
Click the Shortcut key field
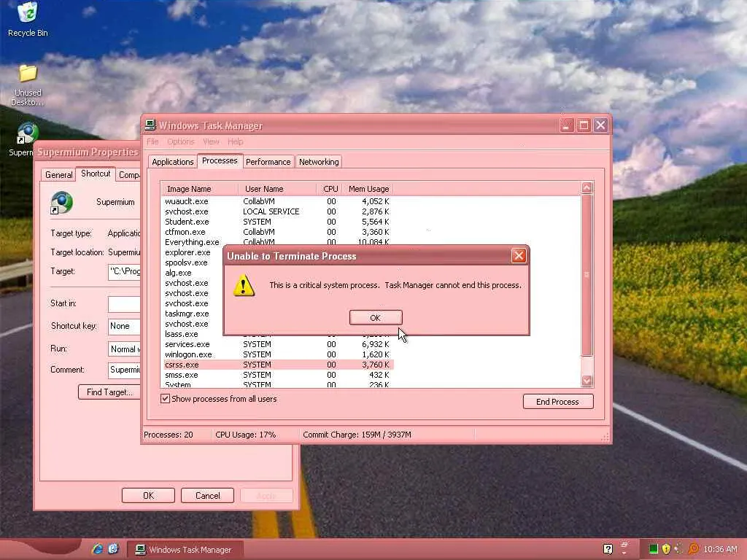click(x=124, y=326)
